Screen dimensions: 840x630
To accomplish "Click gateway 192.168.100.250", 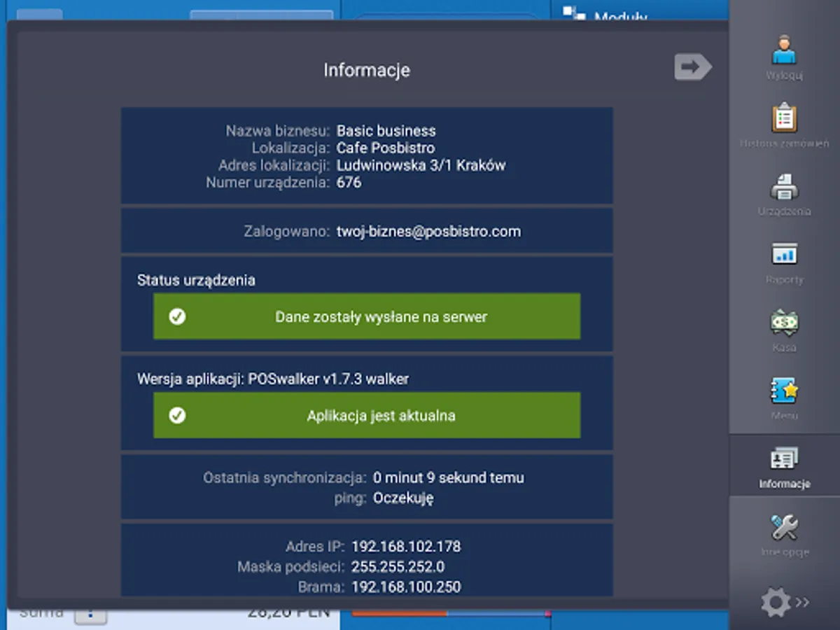I will pyautogui.click(x=406, y=587).
